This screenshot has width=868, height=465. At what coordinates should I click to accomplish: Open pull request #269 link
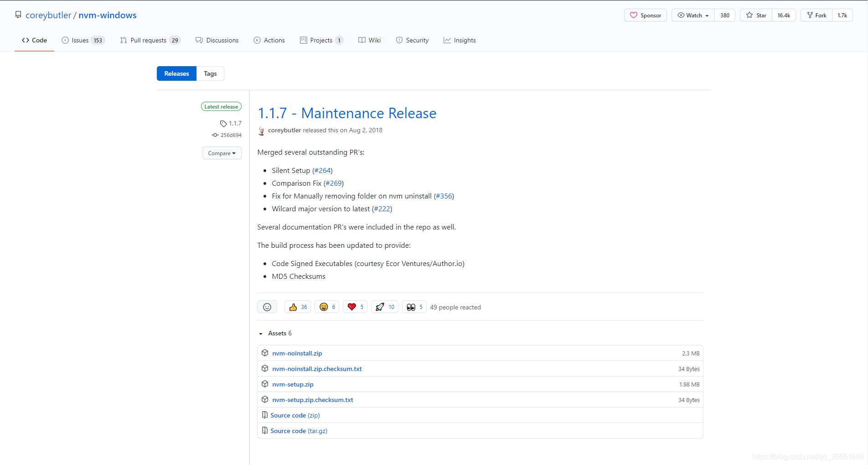[334, 183]
